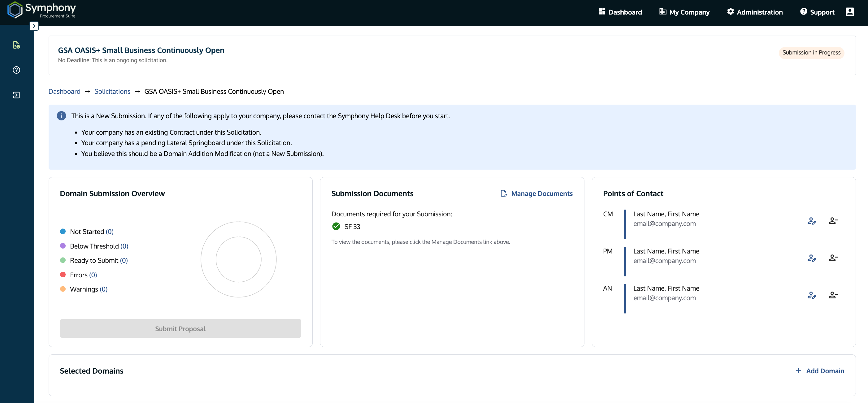Remove the AN point of contact
Viewport: 868px width, 403px height.
833,295
